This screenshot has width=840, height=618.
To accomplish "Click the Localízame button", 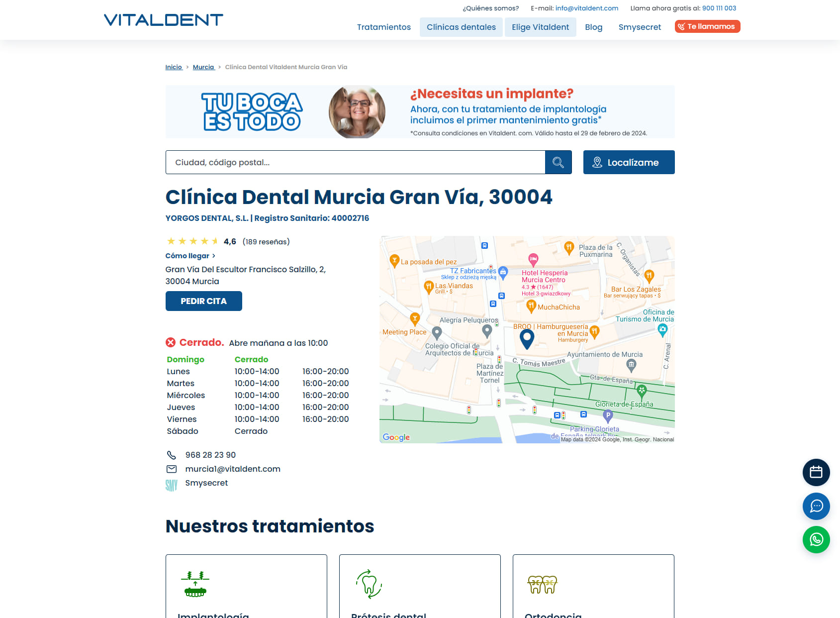I will (x=629, y=162).
